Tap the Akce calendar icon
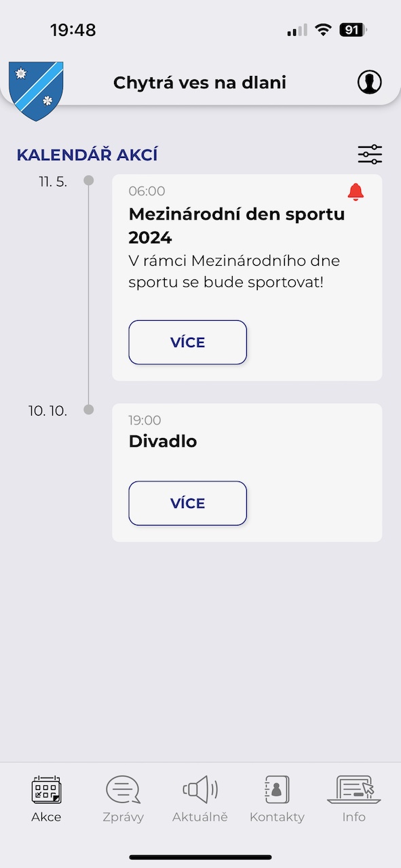 pos(46,790)
